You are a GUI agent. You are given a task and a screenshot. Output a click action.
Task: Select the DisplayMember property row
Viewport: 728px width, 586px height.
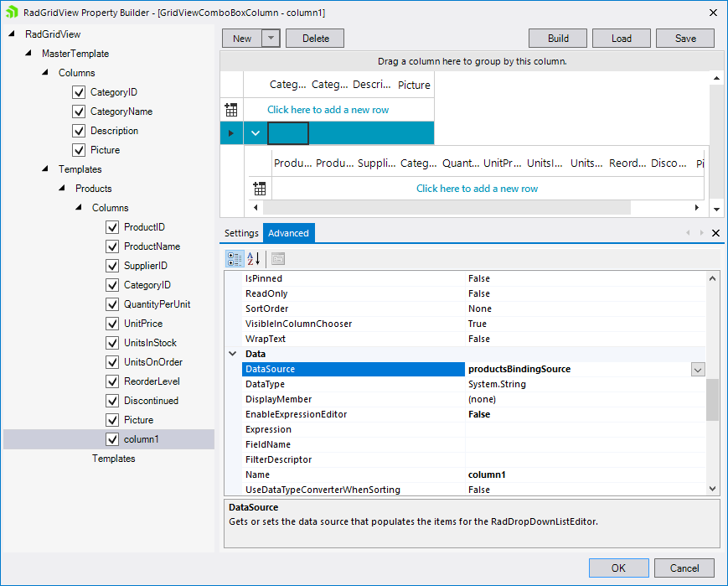465,399
